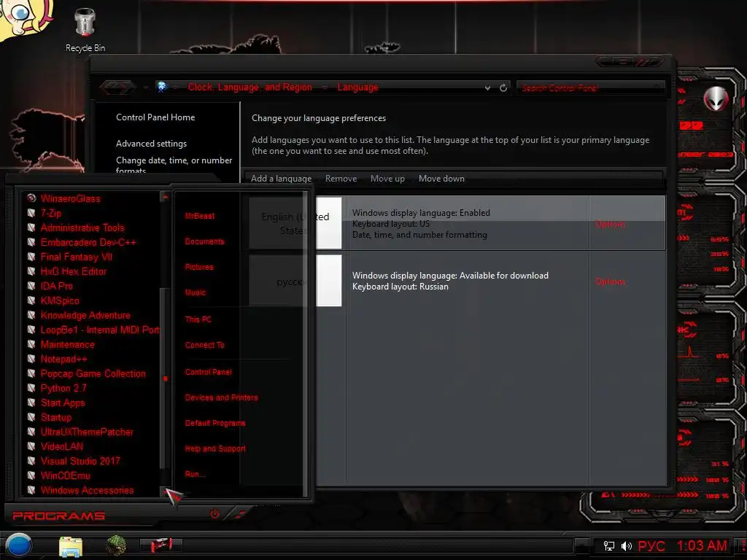Screen dimensions: 747x560
Task: Click the Control Panel address bar icon
Action: [x=163, y=87]
